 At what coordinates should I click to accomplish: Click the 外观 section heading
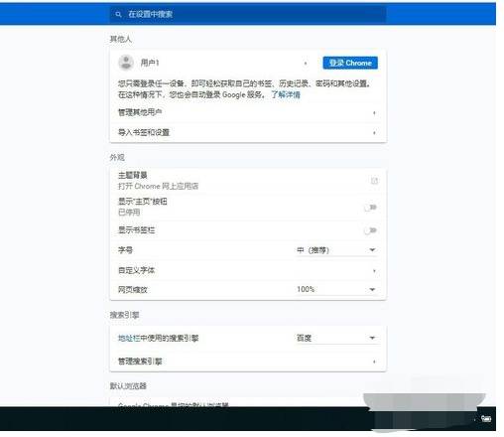[x=117, y=157]
